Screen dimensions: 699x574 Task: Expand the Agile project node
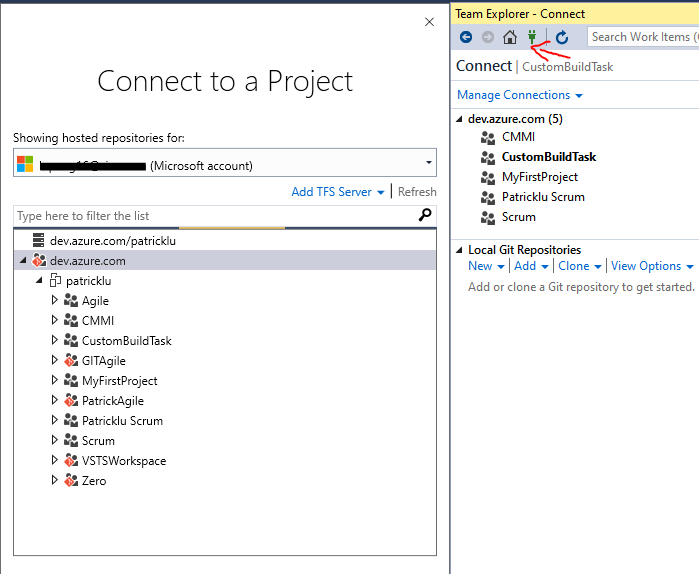click(x=54, y=300)
